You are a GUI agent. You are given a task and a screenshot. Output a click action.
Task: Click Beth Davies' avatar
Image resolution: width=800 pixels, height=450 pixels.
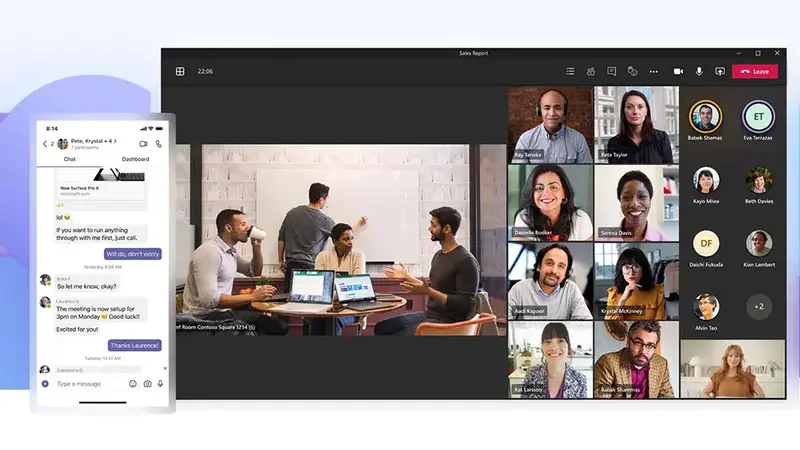click(759, 180)
